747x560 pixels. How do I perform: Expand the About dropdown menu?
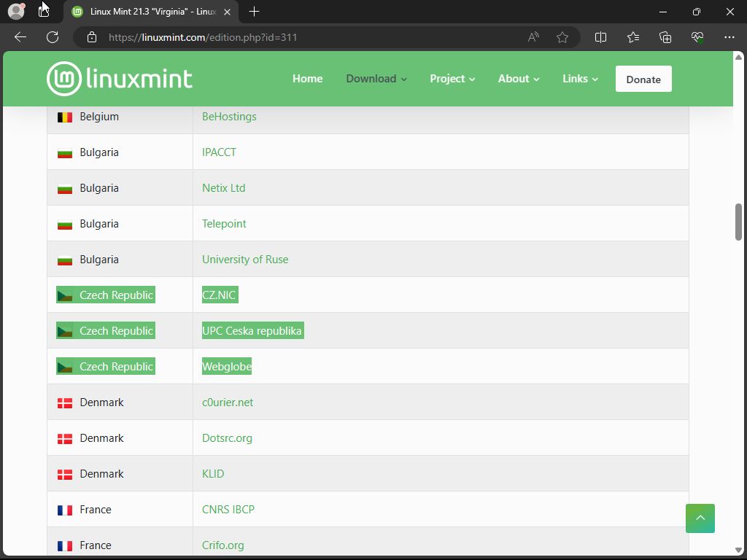coord(519,79)
